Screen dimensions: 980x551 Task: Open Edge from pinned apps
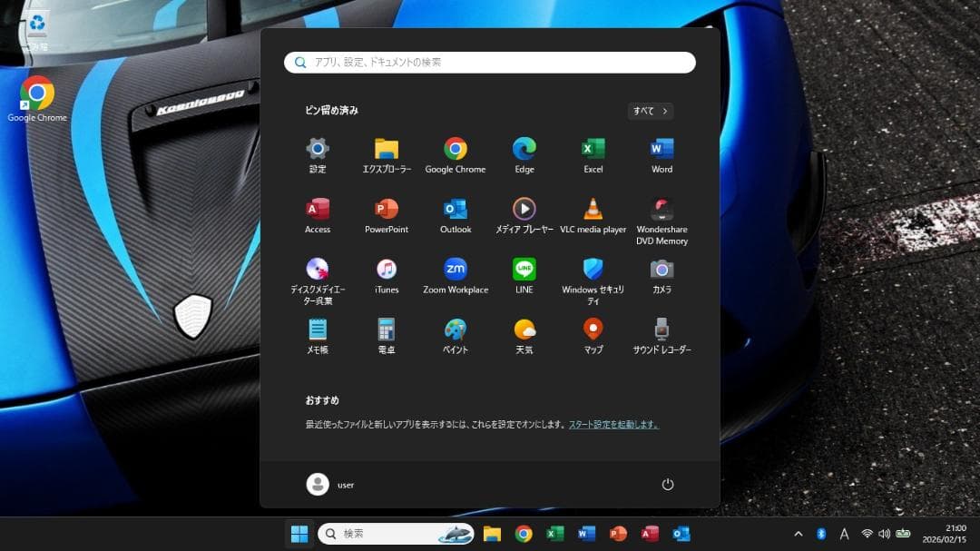click(x=524, y=156)
